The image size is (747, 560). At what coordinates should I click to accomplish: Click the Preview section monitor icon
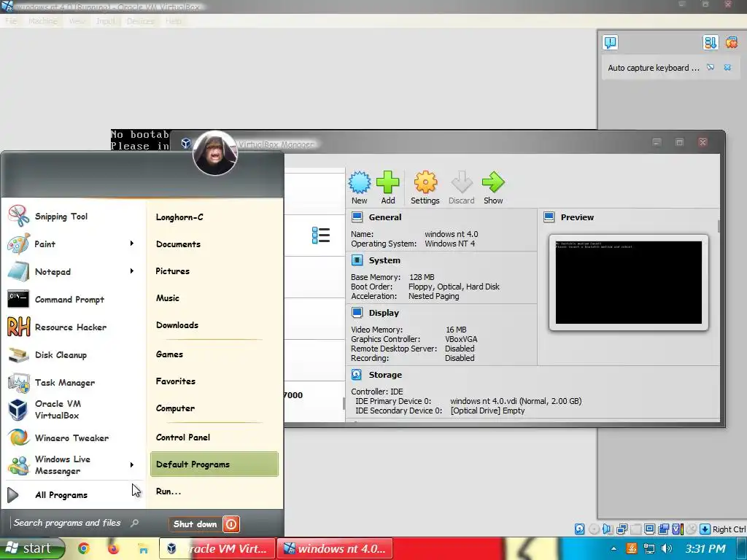point(549,217)
